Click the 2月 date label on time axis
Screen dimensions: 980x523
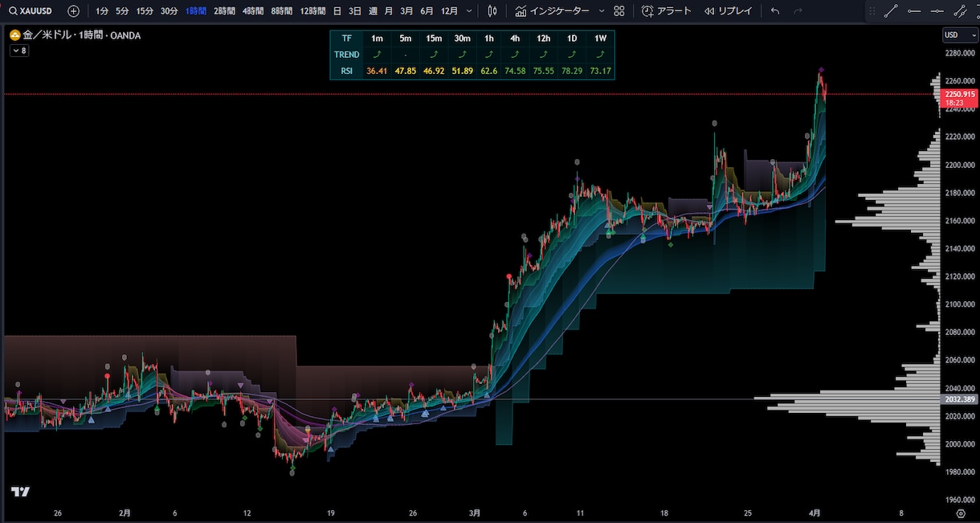(125, 513)
